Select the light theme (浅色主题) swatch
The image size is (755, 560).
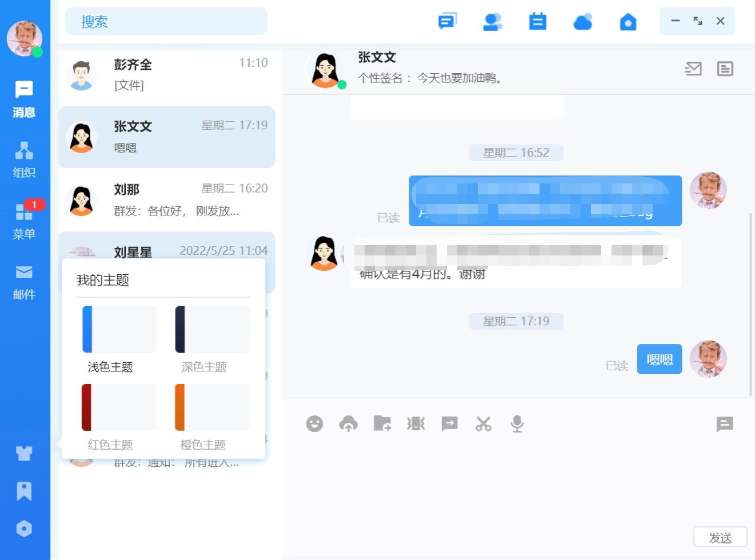(119, 329)
